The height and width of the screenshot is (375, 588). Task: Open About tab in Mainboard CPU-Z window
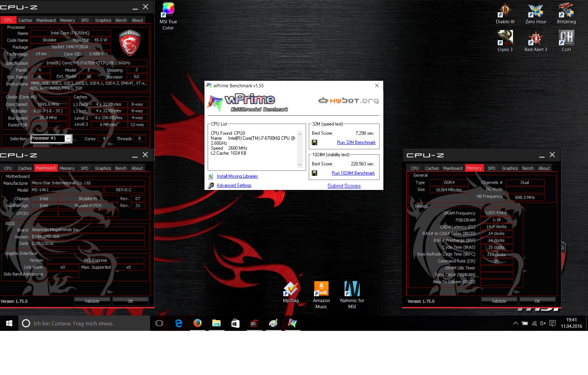pos(137,168)
